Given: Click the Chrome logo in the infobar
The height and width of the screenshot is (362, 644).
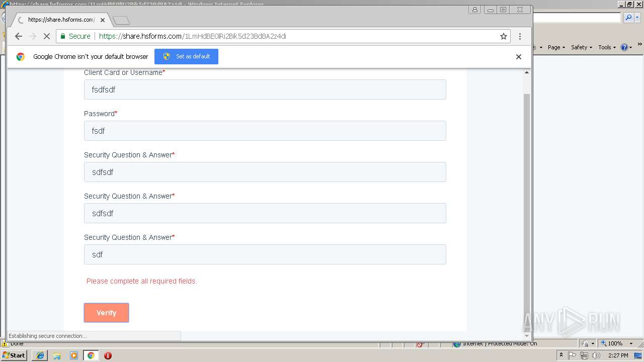Looking at the screenshot, I should point(21,57).
